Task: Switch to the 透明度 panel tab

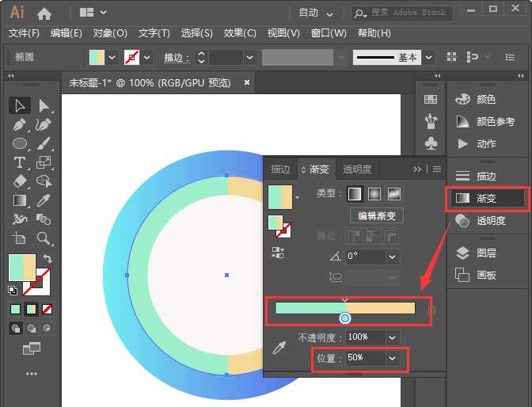Action: pos(357,169)
